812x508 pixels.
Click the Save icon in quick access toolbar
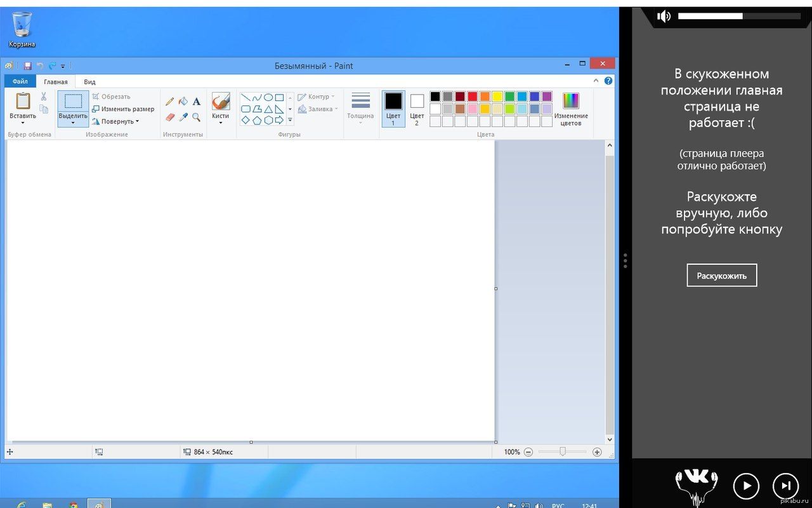tap(28, 65)
